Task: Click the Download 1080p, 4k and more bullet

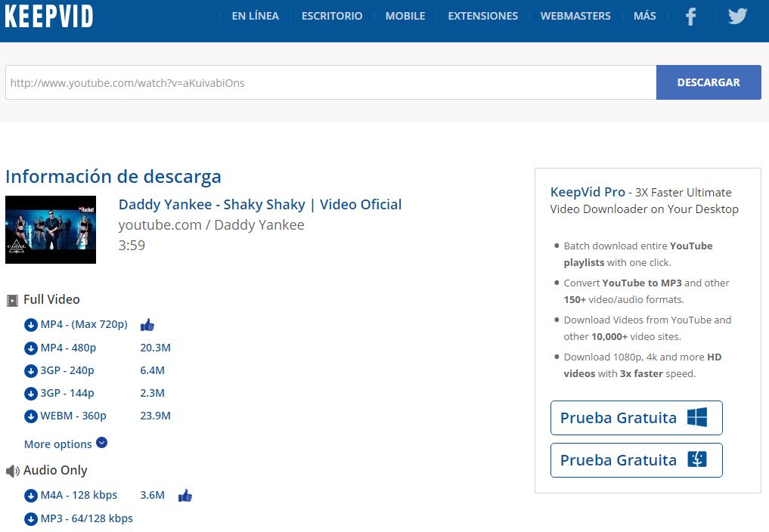Action: click(x=643, y=365)
